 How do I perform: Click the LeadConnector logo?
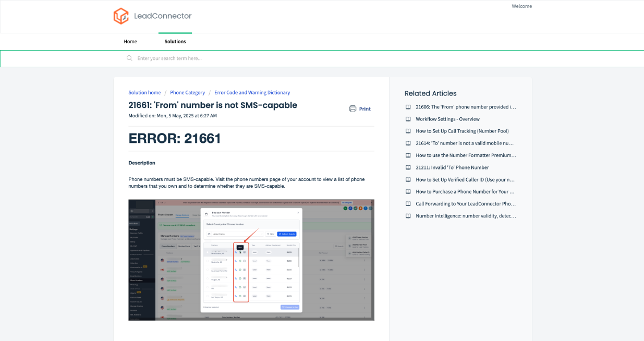[x=152, y=16]
